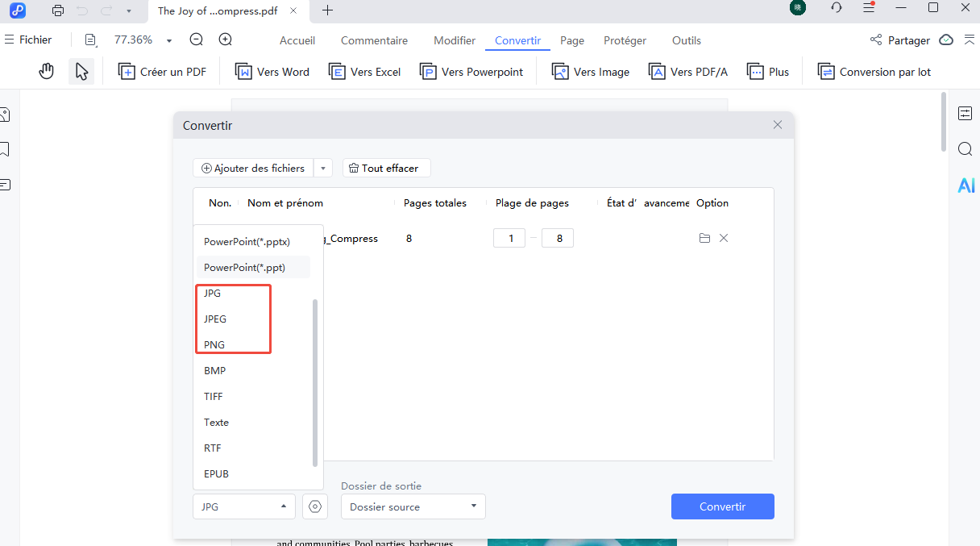The height and width of the screenshot is (546, 980).
Task: Expand the arrow beside Ajouter des fichiers
Action: pos(322,168)
